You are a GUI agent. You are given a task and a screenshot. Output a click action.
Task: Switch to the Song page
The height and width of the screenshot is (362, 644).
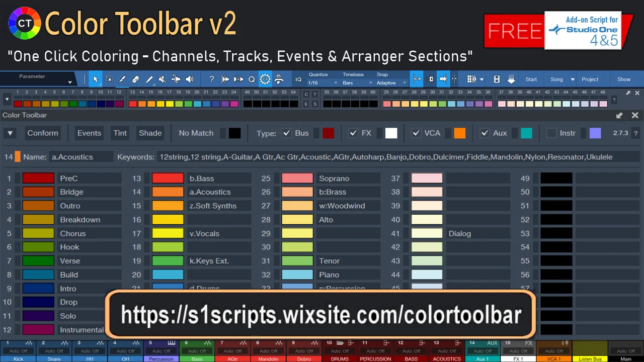[556, 79]
